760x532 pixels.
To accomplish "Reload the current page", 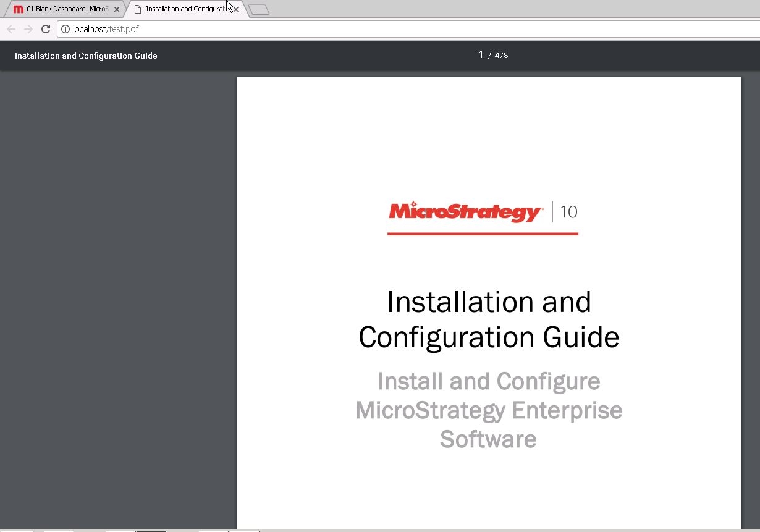I will click(x=45, y=29).
